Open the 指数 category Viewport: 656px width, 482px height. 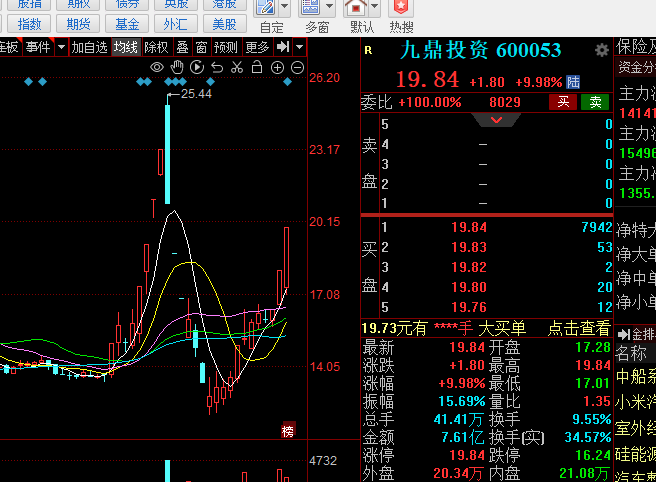coord(29,24)
